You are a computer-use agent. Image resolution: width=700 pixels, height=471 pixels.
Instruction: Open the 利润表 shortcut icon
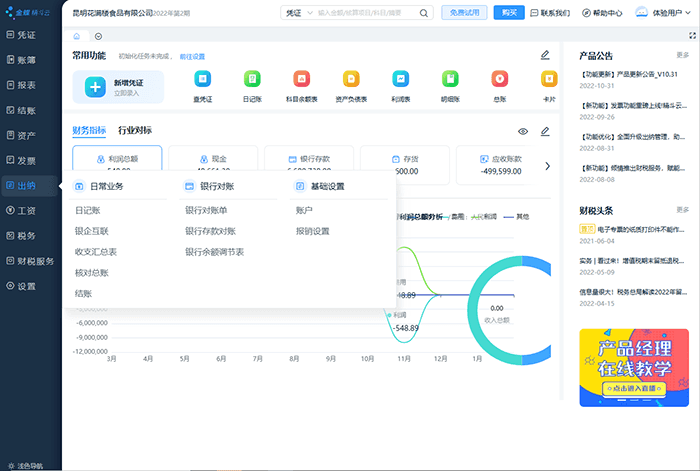[400, 79]
